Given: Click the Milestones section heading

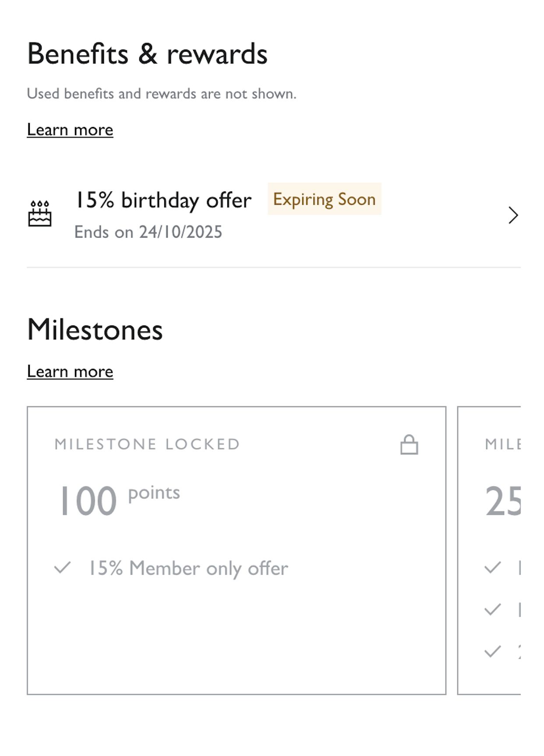Looking at the screenshot, I should click(x=95, y=329).
